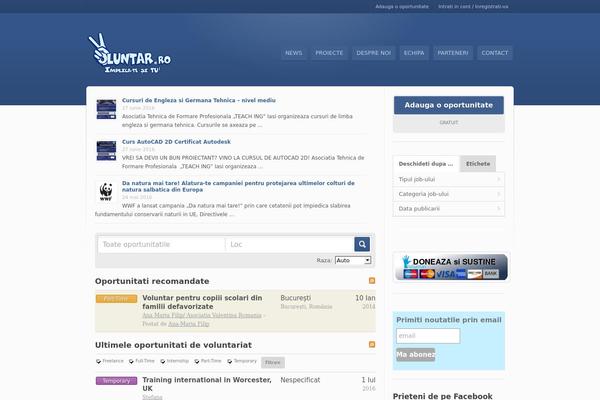Click the magnifier search button

pos(362,244)
